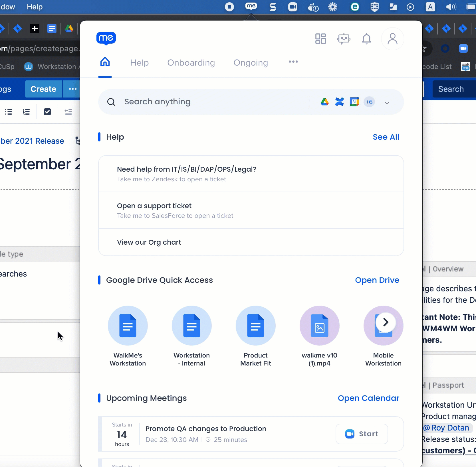476x467 pixels.
Task: Insert a task list checkbox in editor toolbar
Action: click(x=47, y=112)
